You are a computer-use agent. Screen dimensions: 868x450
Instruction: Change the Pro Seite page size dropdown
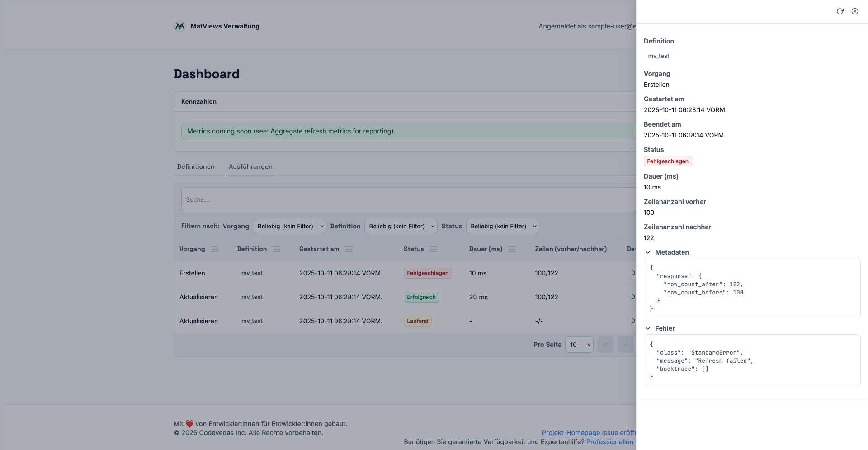[x=579, y=345]
